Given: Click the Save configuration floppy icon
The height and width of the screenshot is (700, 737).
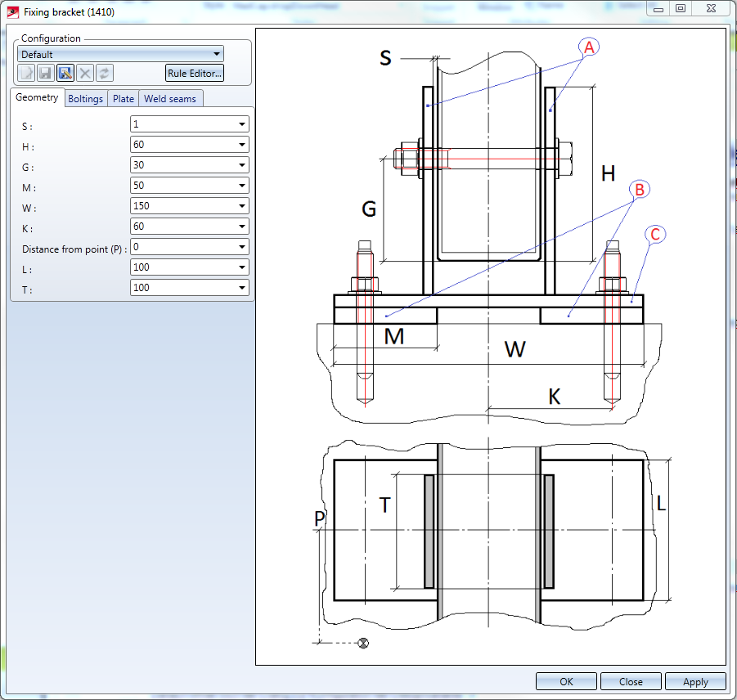Looking at the screenshot, I should 46,74.
